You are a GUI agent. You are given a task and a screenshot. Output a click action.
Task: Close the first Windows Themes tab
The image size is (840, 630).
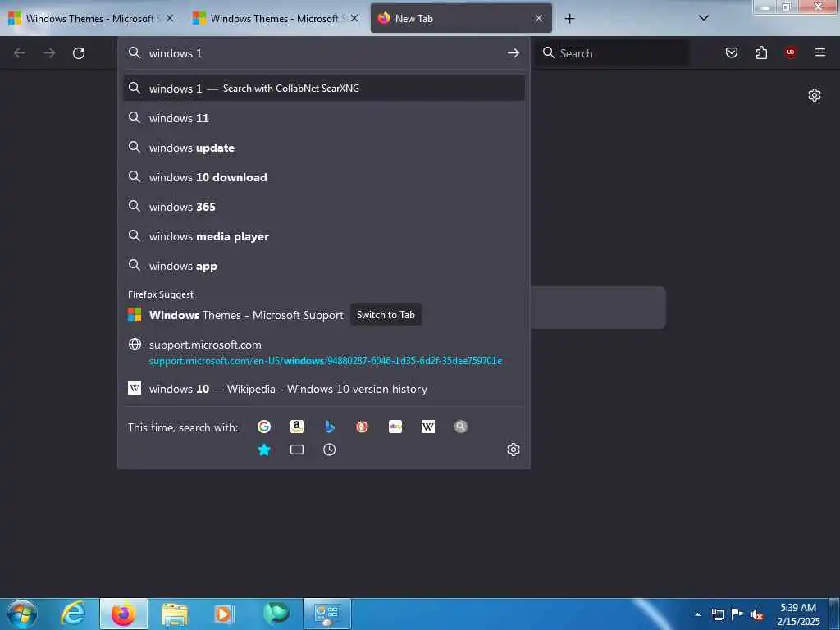click(x=170, y=18)
